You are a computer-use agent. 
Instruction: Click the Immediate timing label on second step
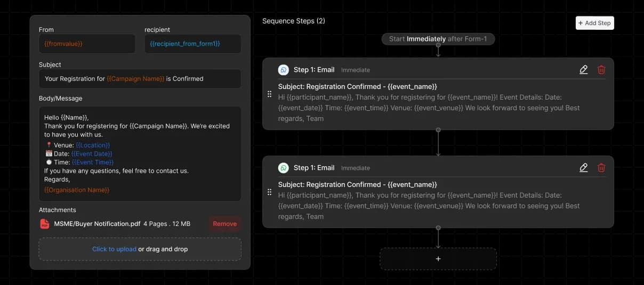click(356, 168)
